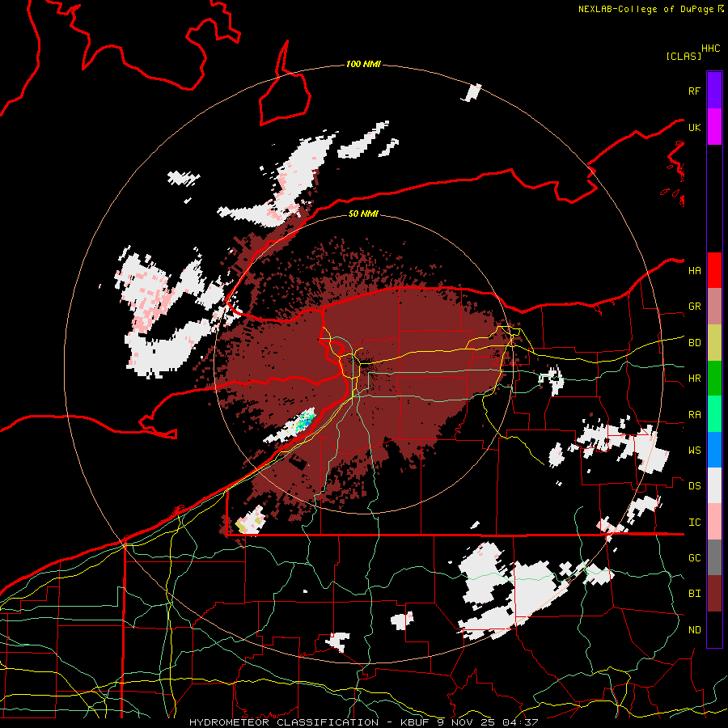Click the HYDROMETEOR CLASSIFICATION title text
Screen dimensions: 728x728
click(284, 722)
